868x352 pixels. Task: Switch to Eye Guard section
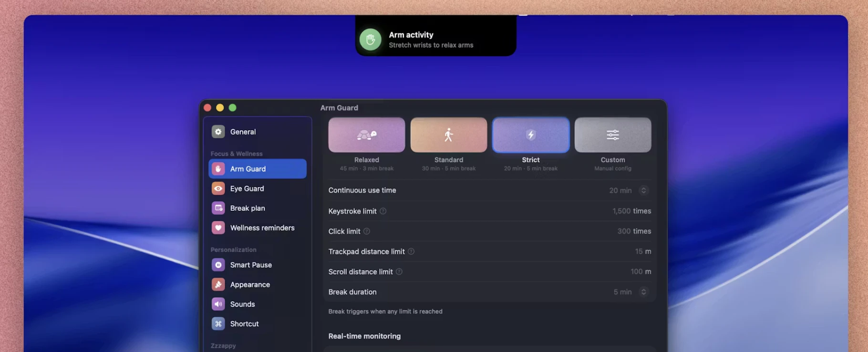tap(258, 188)
